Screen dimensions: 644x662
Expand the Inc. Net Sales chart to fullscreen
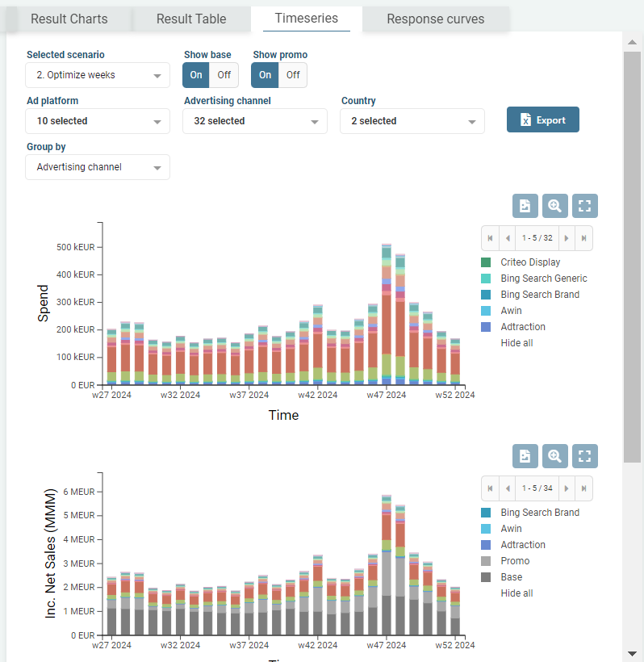coord(585,456)
